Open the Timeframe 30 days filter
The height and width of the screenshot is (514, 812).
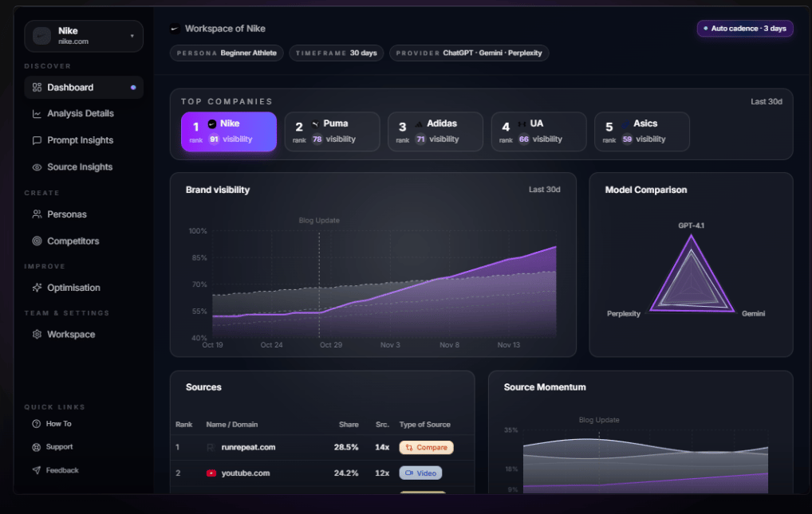tap(337, 53)
